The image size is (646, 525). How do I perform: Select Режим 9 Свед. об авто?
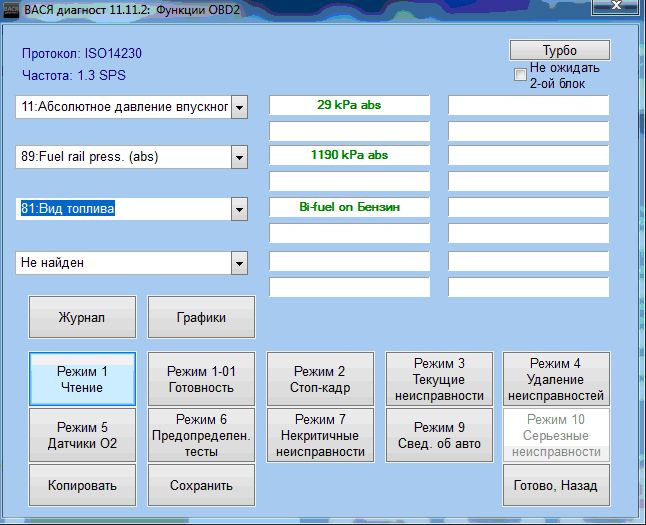[439, 435]
